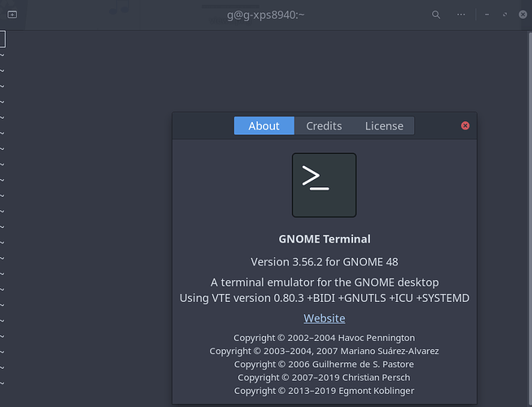Viewport: 532px width, 407px height.
Task: Open the three-dots terminal menu
Action: click(461, 15)
